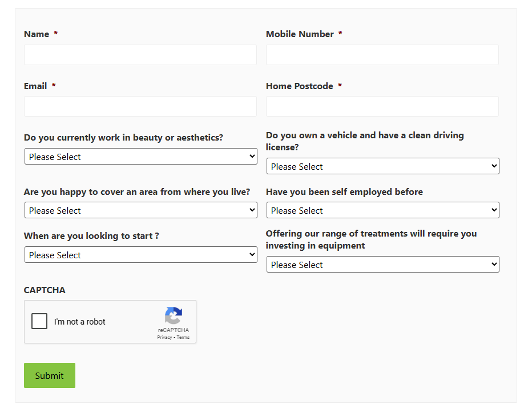Click the Name field label
Screen dimensions: 532x412
(37, 34)
